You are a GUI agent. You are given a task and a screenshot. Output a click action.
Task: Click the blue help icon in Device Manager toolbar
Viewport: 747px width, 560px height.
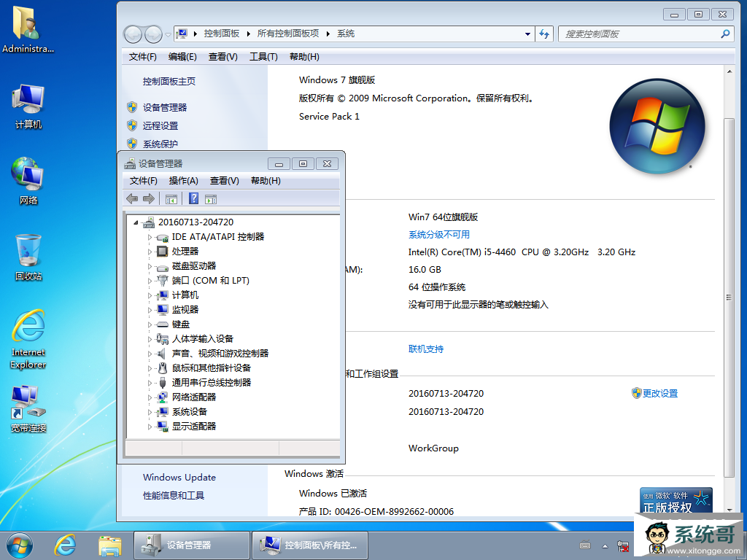coord(193,198)
